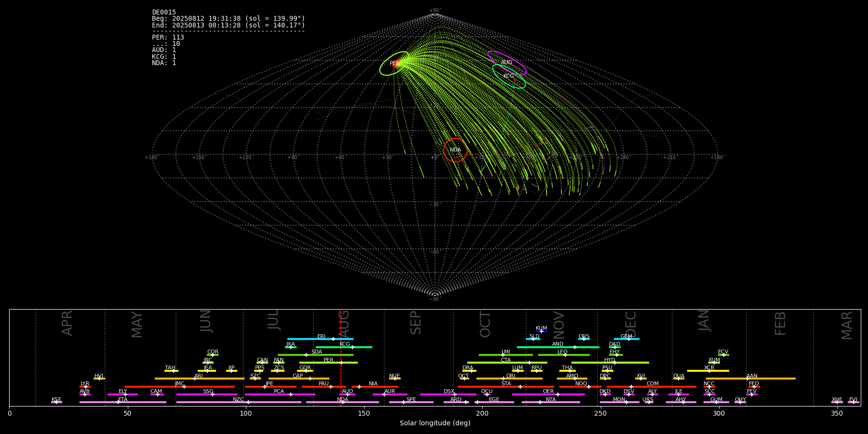This screenshot has width=868, height=434.
Task: Click the 'NDA: 1' count in legend
Action: click(164, 63)
